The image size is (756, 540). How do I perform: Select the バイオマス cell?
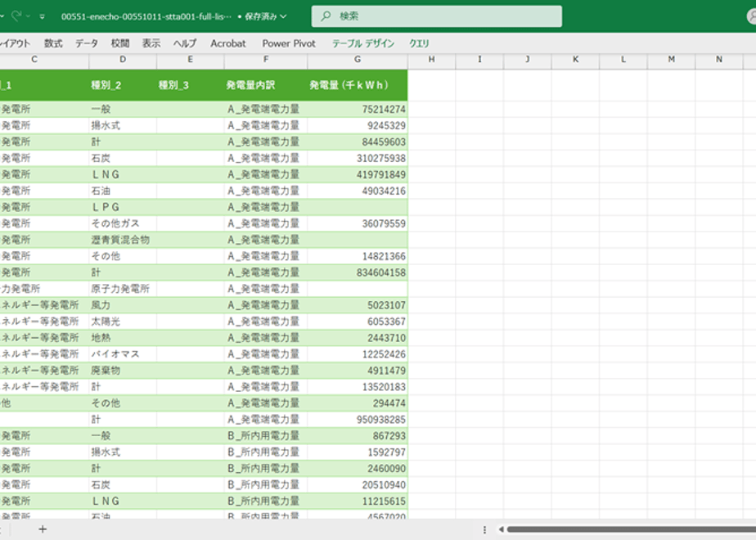pyautogui.click(x=123, y=354)
